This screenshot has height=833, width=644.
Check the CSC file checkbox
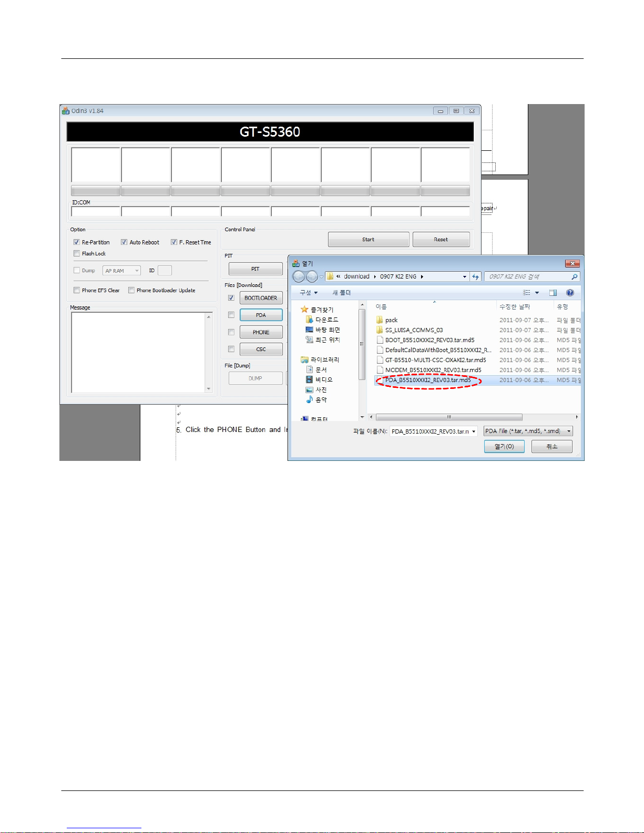coord(231,349)
